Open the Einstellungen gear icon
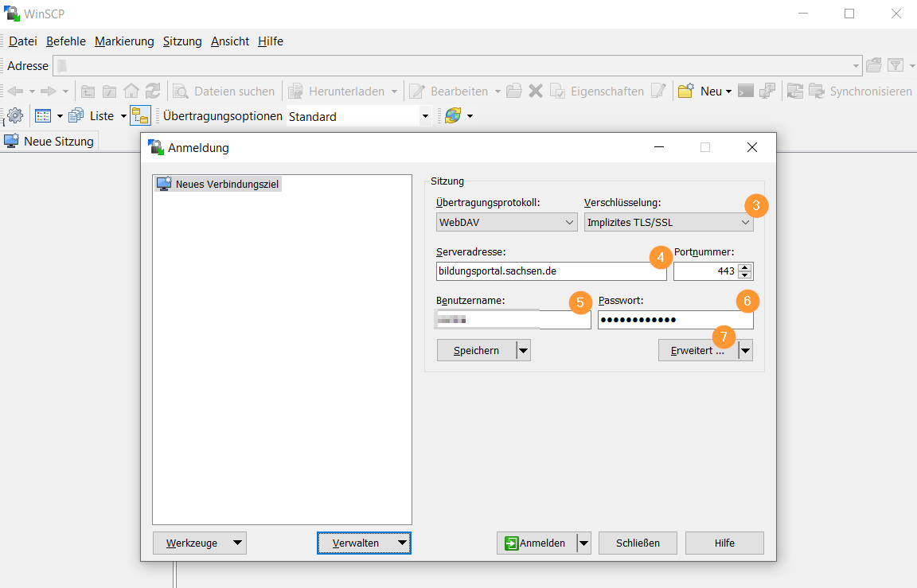This screenshot has height=588, width=917. [14, 116]
